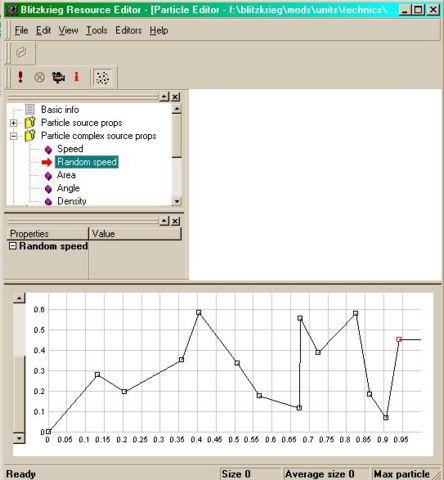Click the Properties column header
The width and height of the screenshot is (444, 480).
click(47, 234)
